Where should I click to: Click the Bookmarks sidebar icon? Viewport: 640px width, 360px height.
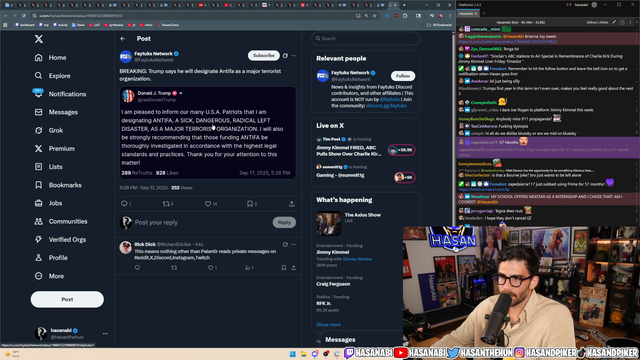[x=38, y=185]
